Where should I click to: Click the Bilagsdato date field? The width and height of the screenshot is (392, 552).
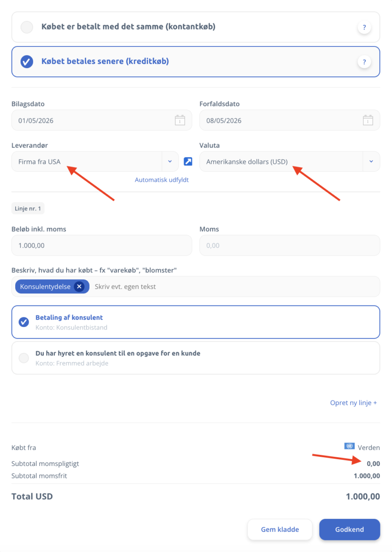102,121
